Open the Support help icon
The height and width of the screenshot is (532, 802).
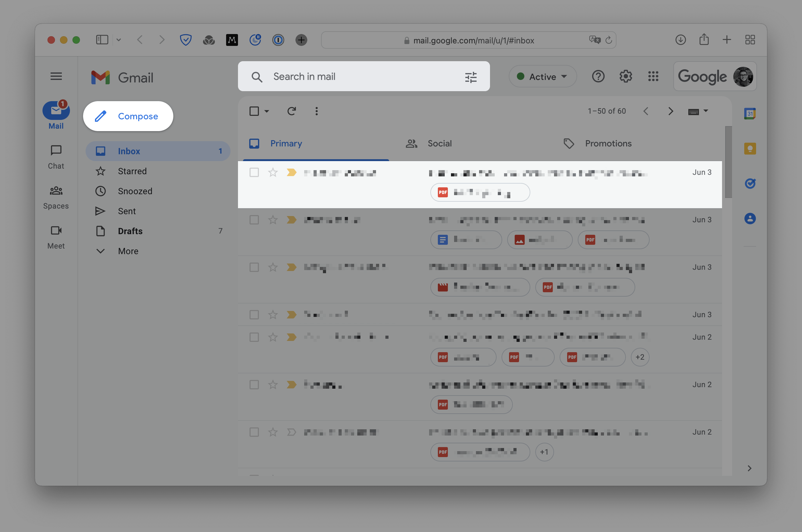(598, 76)
